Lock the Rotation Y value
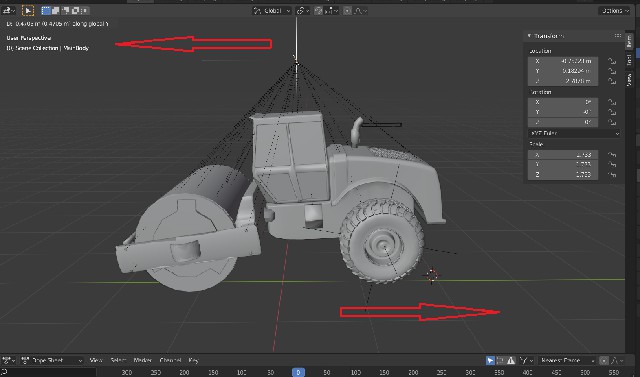The image size is (640, 377). (611, 112)
